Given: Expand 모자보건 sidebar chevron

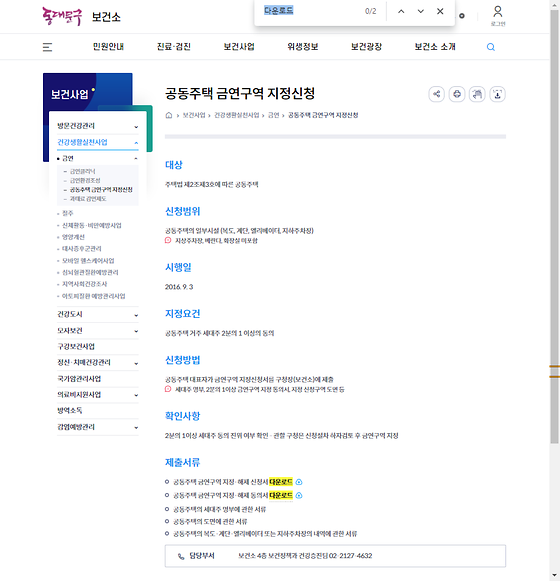Looking at the screenshot, I should 136,331.
